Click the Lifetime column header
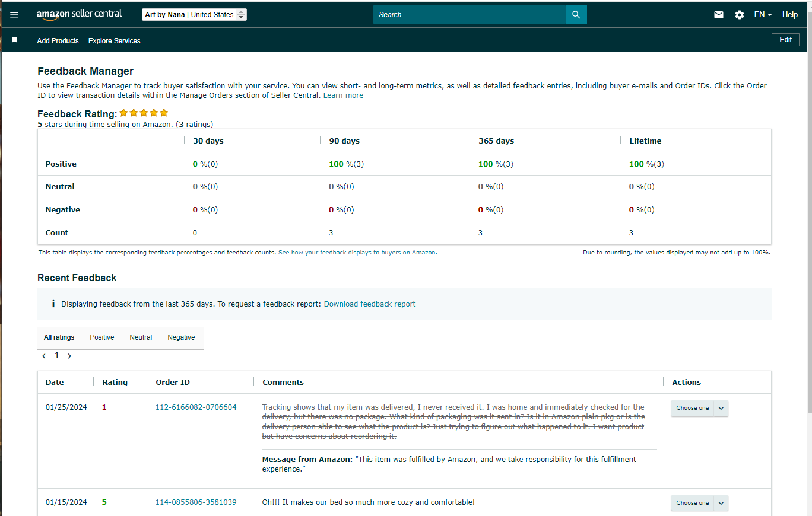This screenshot has height=516, width=812. click(645, 141)
